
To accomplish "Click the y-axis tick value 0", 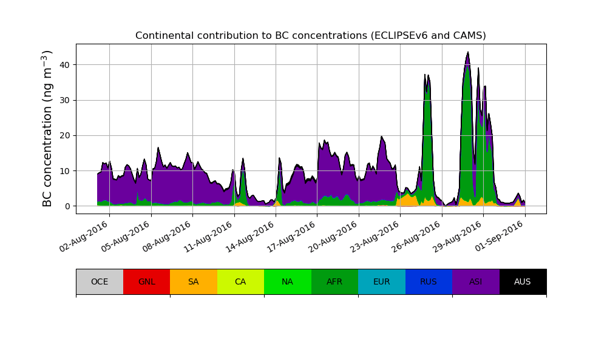I will pos(68,206).
